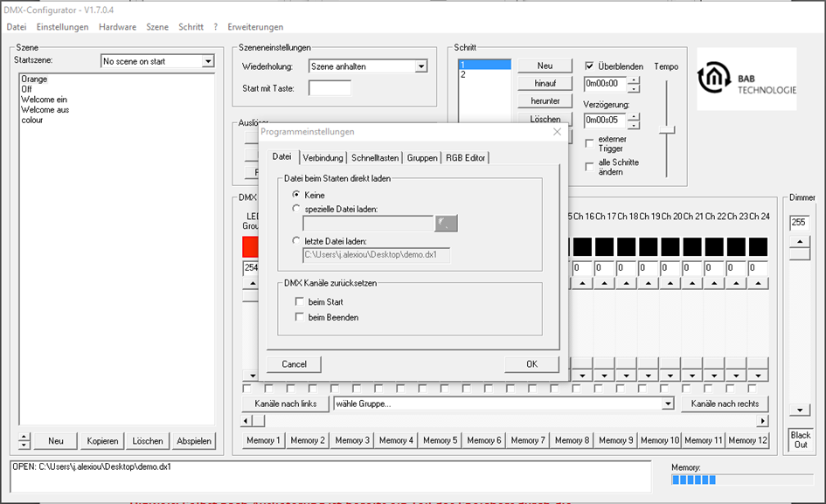
Task: Open the Hardware menu
Action: [x=117, y=27]
